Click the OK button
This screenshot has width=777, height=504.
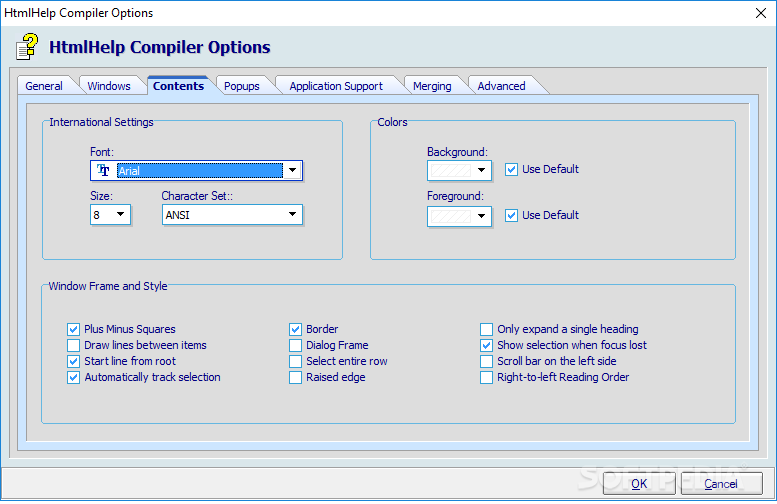click(639, 484)
